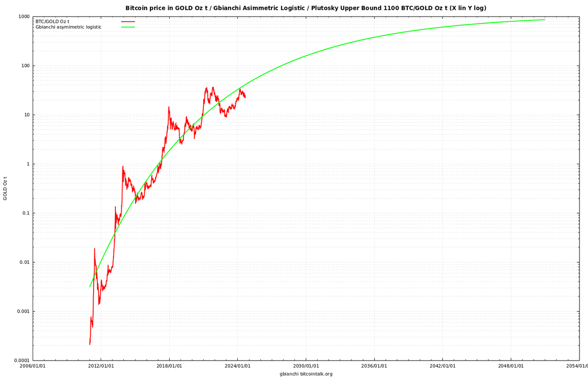Click the y-axis value 1000

pos(24,17)
